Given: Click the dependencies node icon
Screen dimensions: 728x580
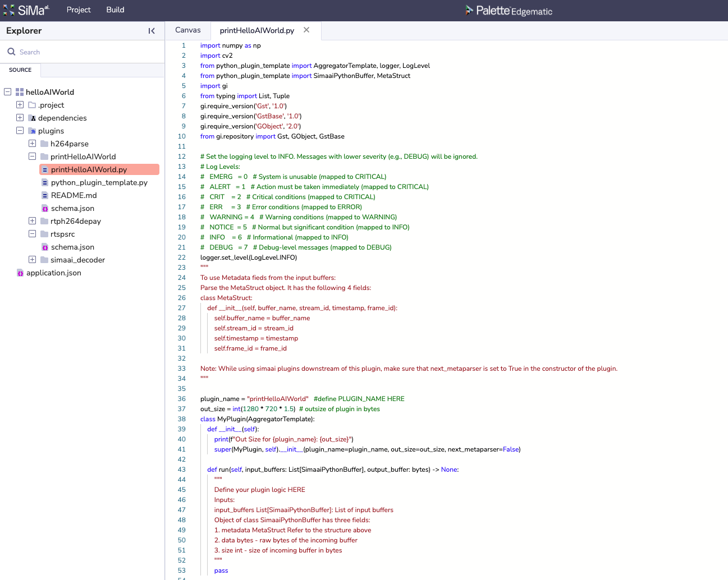Looking at the screenshot, I should pyautogui.click(x=33, y=118).
